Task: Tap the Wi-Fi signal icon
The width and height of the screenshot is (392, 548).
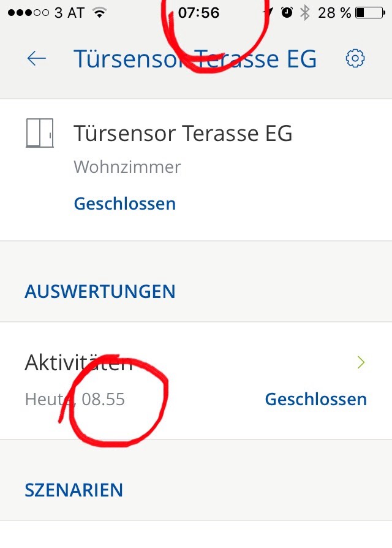Action: point(99,12)
